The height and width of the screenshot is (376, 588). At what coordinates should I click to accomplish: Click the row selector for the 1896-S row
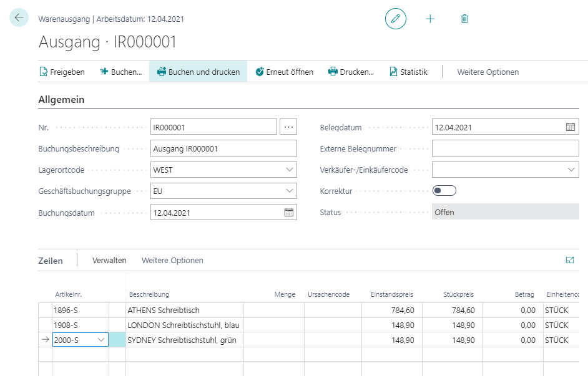pyautogui.click(x=46, y=310)
